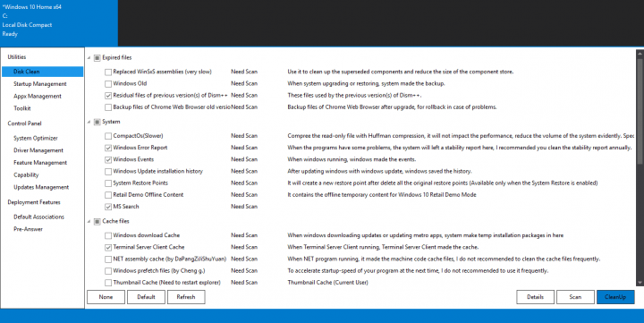Click Need Scan status for MS Search

(x=244, y=207)
